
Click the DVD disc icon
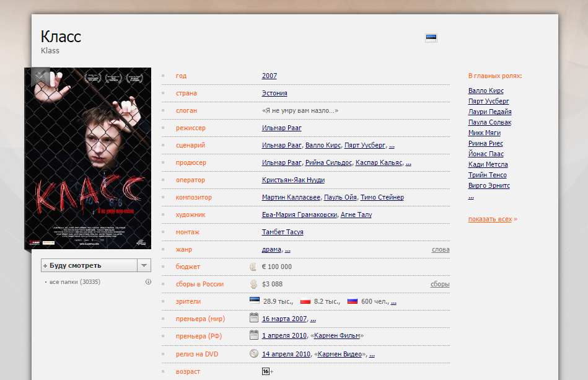pos(253,354)
